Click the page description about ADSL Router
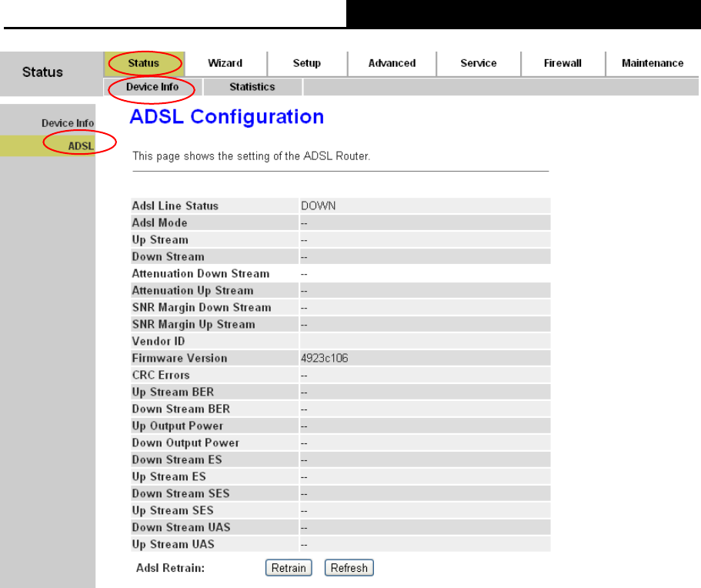Screen dimensions: 701x588 pos(252,156)
